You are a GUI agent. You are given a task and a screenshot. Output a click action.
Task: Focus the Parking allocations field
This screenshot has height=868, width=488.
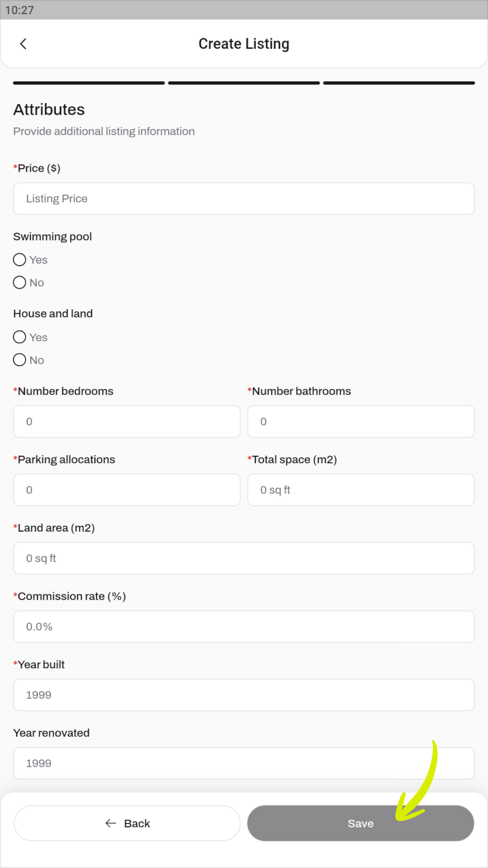pos(127,490)
